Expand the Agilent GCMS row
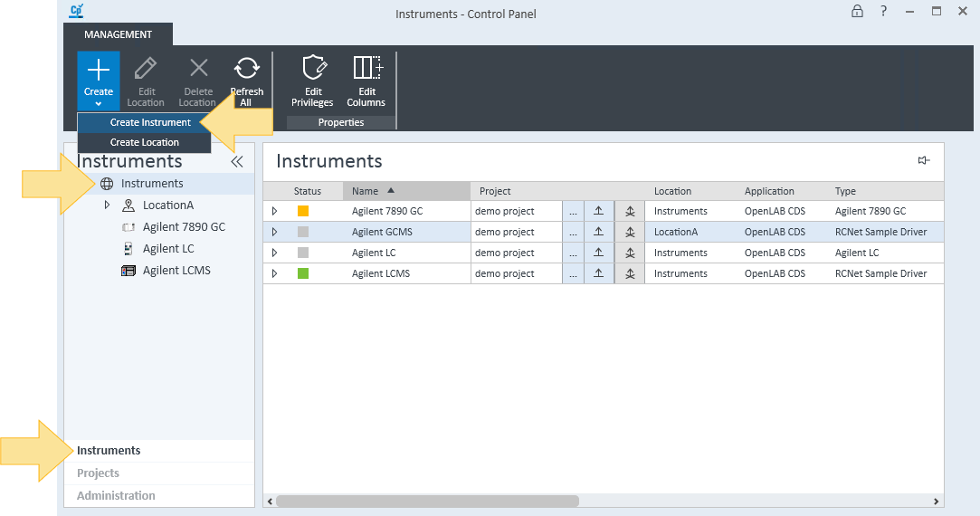Screen dimensions: 980x516 click(x=274, y=232)
